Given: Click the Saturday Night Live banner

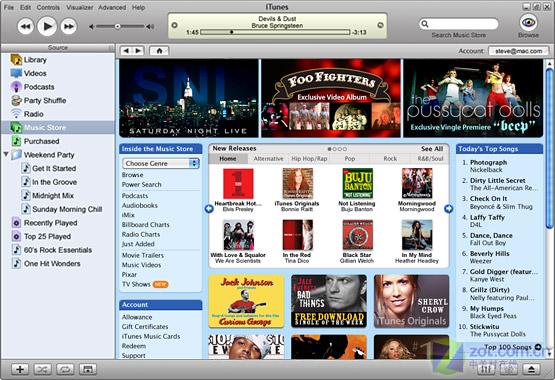Looking at the screenshot, I should pyautogui.click(x=189, y=98).
